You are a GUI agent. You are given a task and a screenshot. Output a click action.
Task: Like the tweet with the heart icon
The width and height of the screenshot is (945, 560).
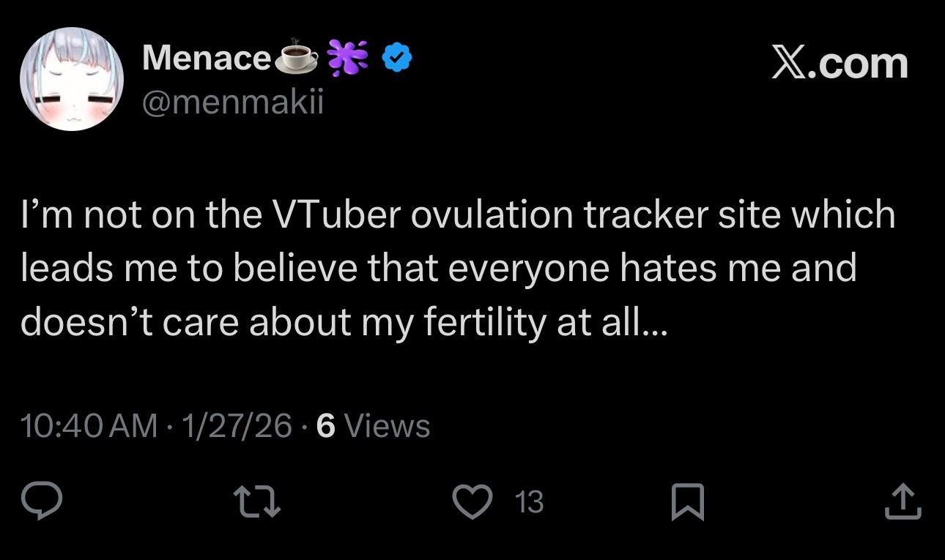[474, 501]
